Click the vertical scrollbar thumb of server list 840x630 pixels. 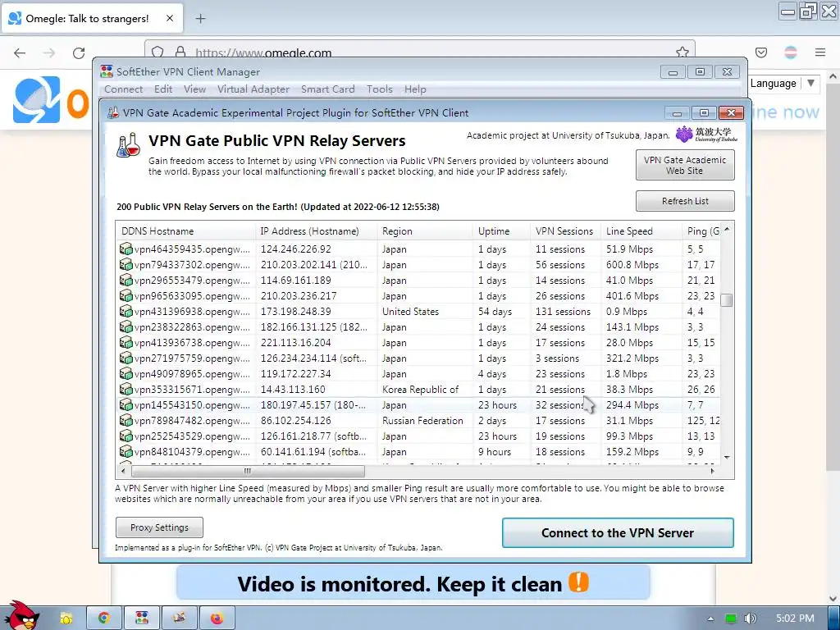point(727,300)
